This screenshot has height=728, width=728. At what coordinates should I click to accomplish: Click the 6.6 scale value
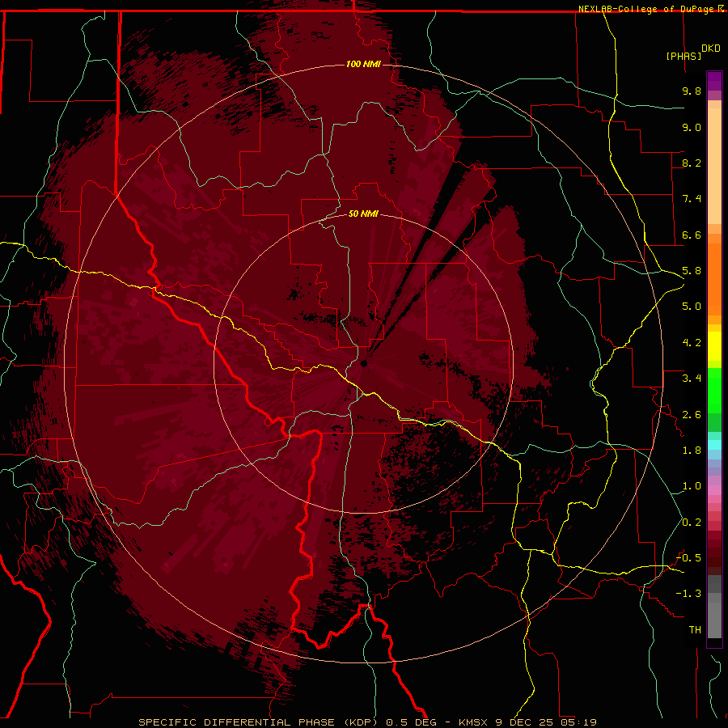[x=692, y=235]
